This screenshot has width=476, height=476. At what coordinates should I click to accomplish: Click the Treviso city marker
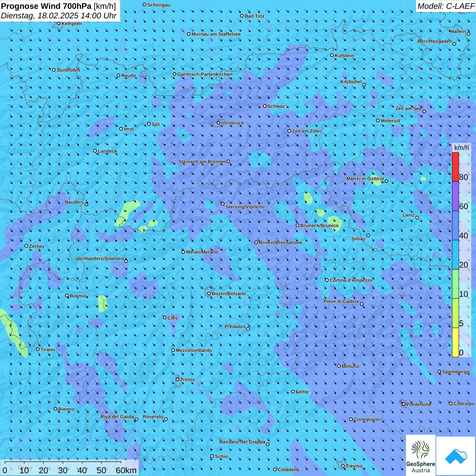(343, 466)
